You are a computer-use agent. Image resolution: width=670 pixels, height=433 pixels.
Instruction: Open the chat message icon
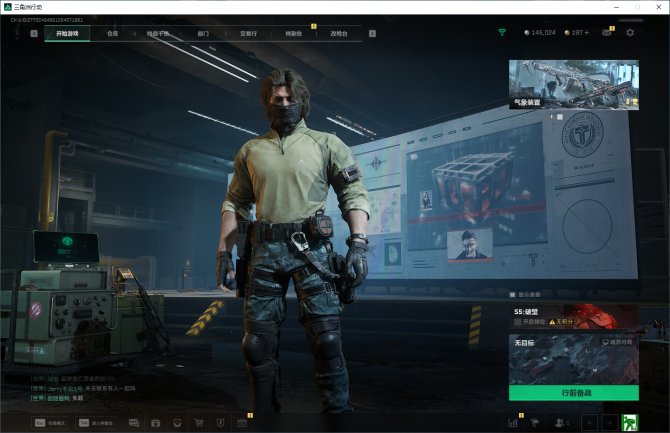pos(134,423)
